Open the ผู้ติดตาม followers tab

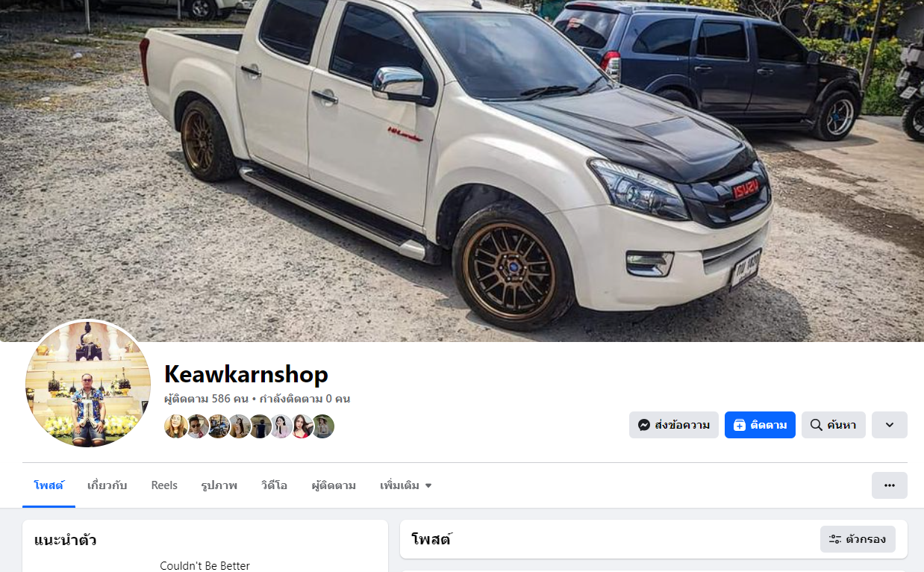click(334, 485)
